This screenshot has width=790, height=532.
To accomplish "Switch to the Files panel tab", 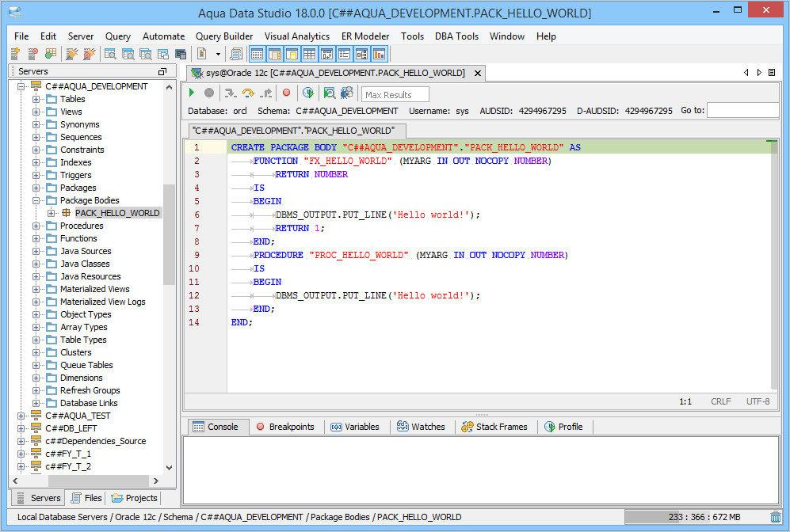I will 86,498.
